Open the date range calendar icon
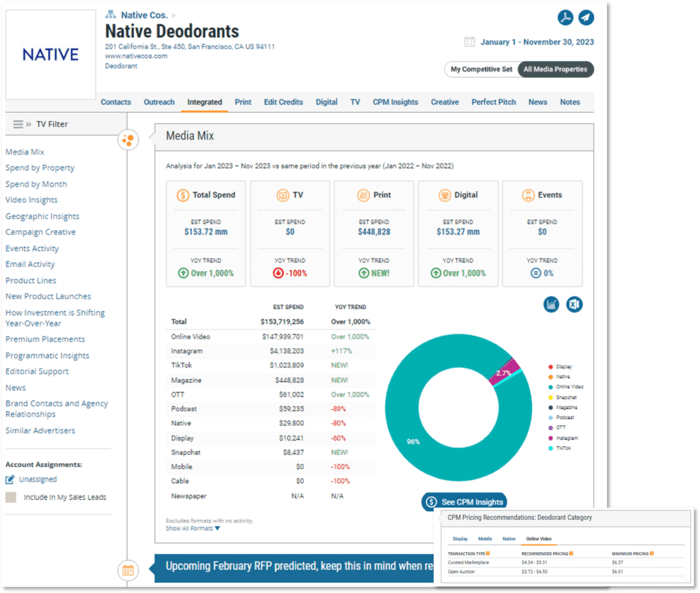 tap(469, 42)
